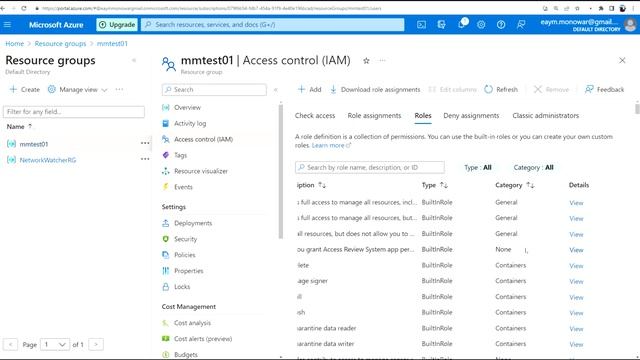This screenshot has width=640, height=360.
Task: Focus the global search resources box
Action: [272, 24]
